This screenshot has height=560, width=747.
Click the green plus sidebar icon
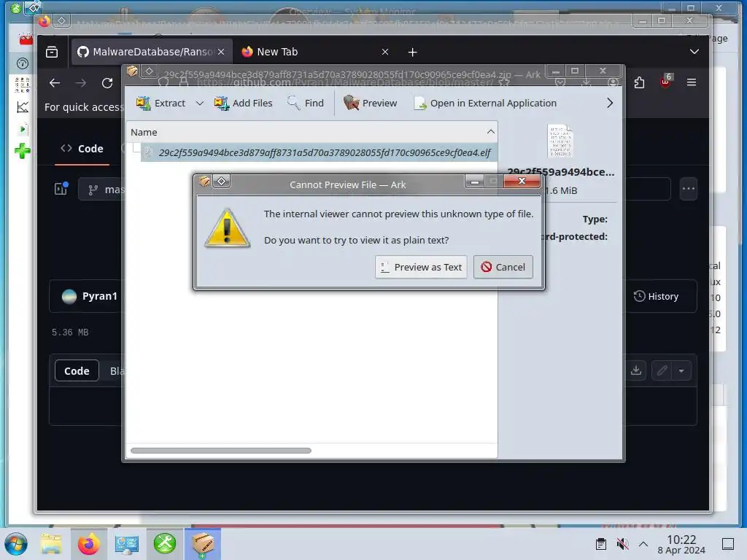click(23, 152)
